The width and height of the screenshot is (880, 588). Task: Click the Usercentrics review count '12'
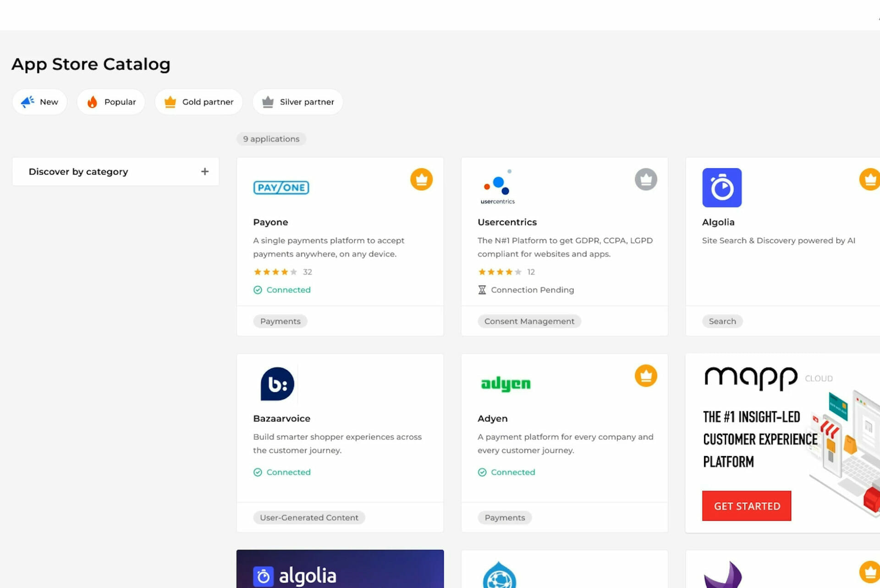coord(531,272)
